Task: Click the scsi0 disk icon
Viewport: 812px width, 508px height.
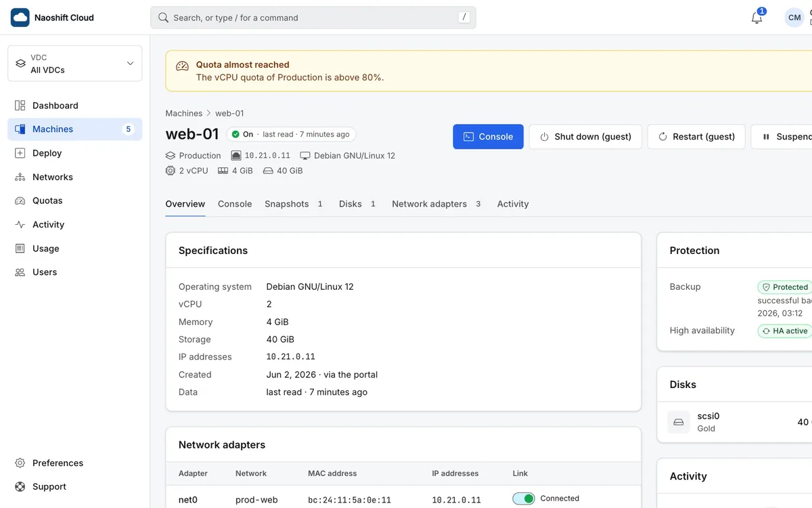Action: coord(679,422)
